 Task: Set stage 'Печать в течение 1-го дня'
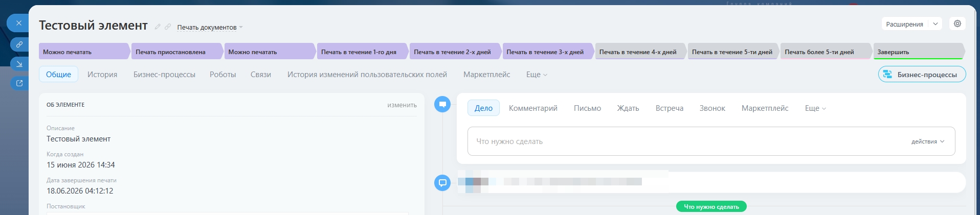click(x=363, y=52)
